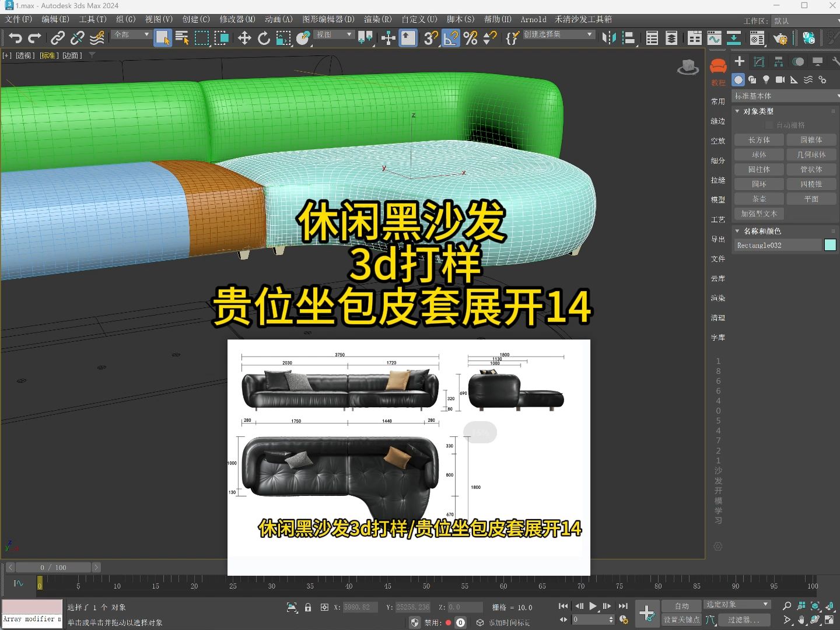The width and height of the screenshot is (840, 630).
Task: Open the Curve Editor icon
Action: (714, 38)
